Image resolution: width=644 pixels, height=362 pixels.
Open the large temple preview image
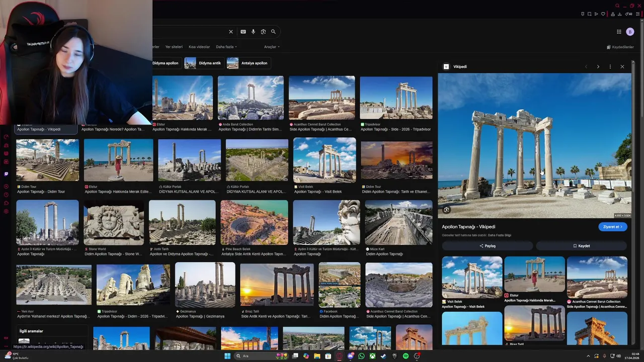[x=534, y=146]
